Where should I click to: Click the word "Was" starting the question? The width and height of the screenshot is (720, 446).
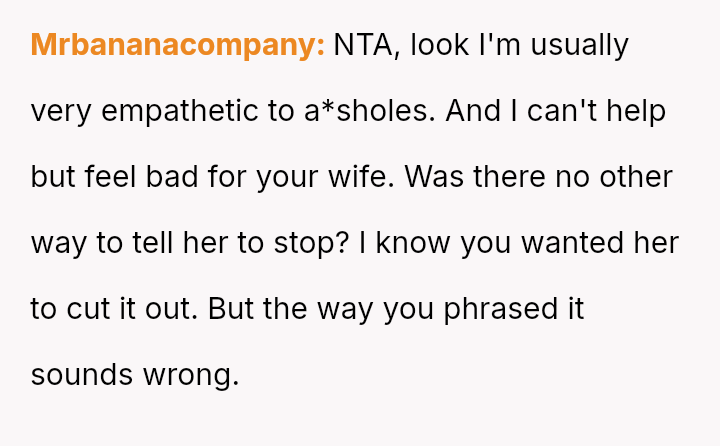(431, 178)
